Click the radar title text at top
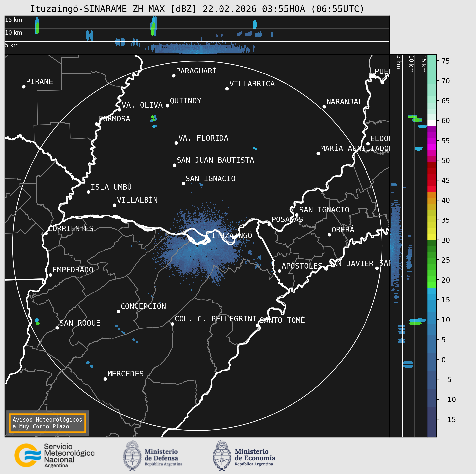The width and height of the screenshot is (476, 474). (x=197, y=9)
